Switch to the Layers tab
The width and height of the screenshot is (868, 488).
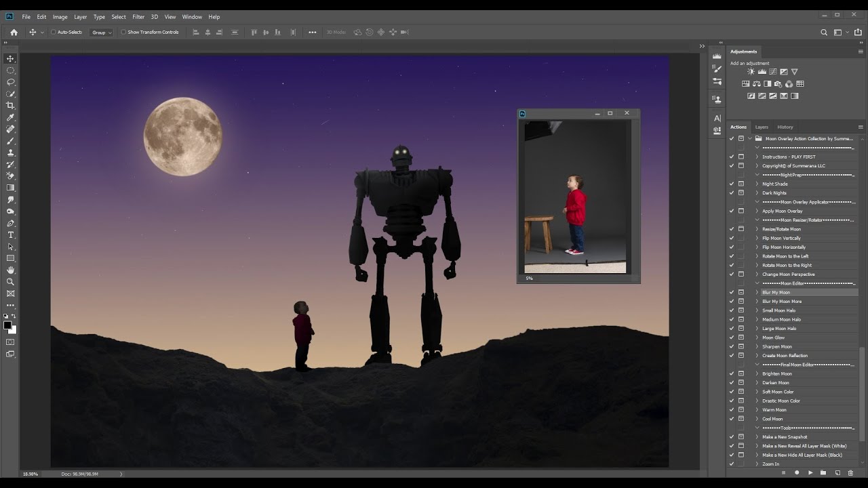click(x=762, y=127)
